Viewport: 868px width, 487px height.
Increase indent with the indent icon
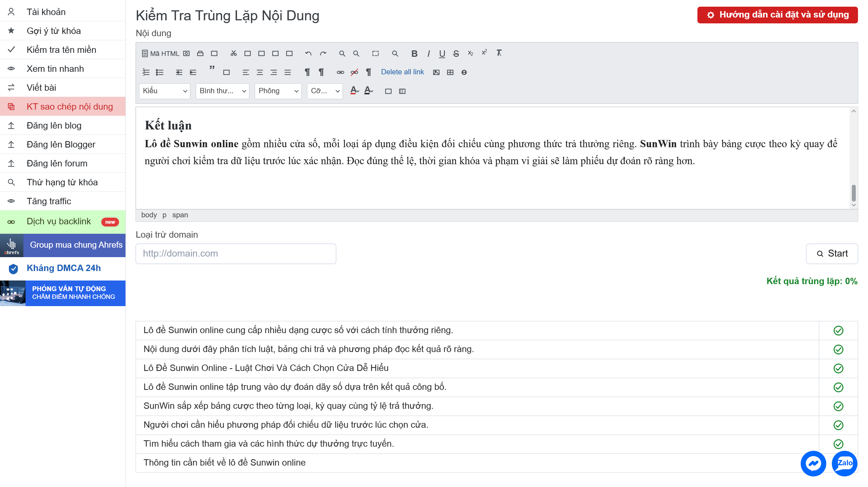click(193, 72)
